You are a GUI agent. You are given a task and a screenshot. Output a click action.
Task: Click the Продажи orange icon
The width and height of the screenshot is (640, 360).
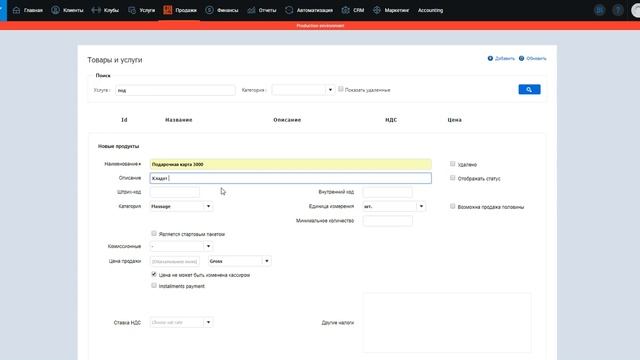[168, 10]
